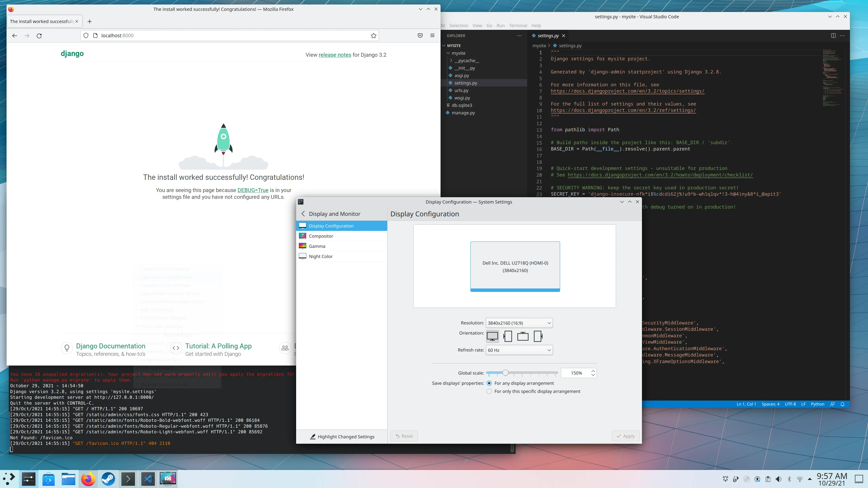Image resolution: width=868 pixels, height=488 pixels.
Task: Open Compositor settings in the sidebar
Action: 321,236
